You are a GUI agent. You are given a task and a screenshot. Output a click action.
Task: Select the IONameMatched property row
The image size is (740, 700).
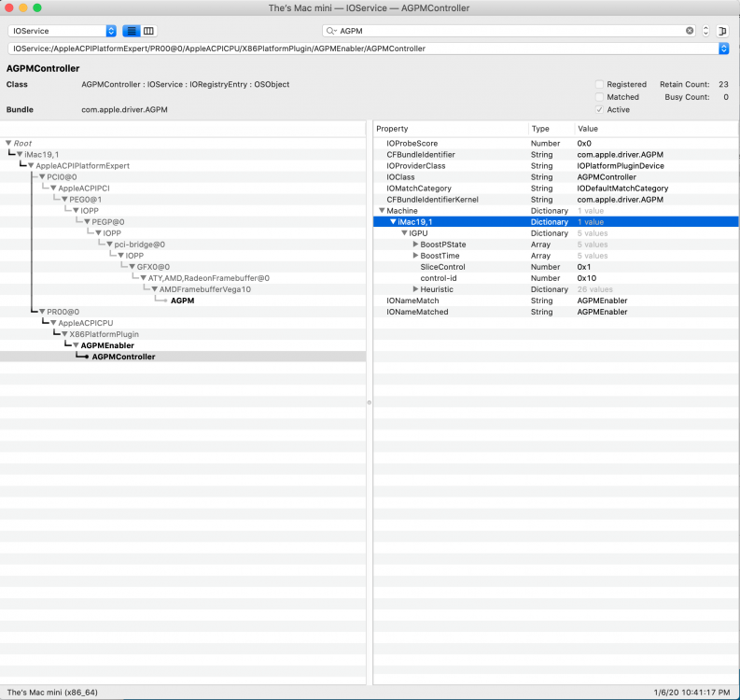[x=556, y=312]
